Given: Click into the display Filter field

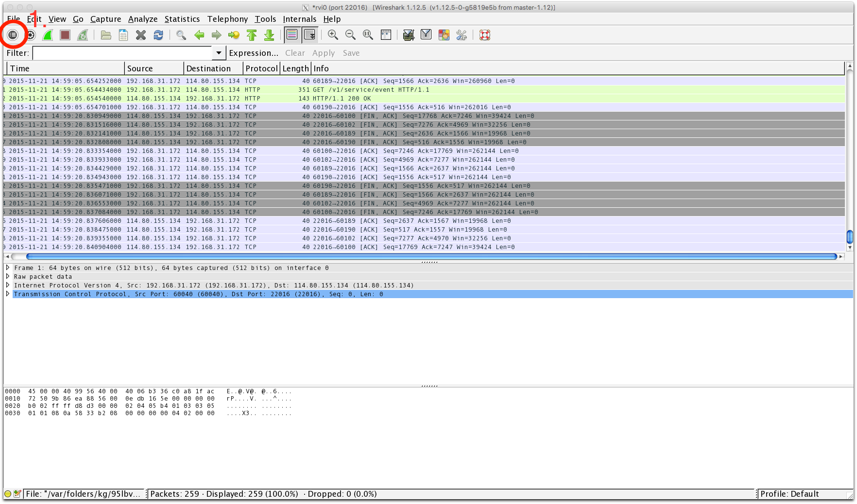Looking at the screenshot, I should (x=122, y=53).
